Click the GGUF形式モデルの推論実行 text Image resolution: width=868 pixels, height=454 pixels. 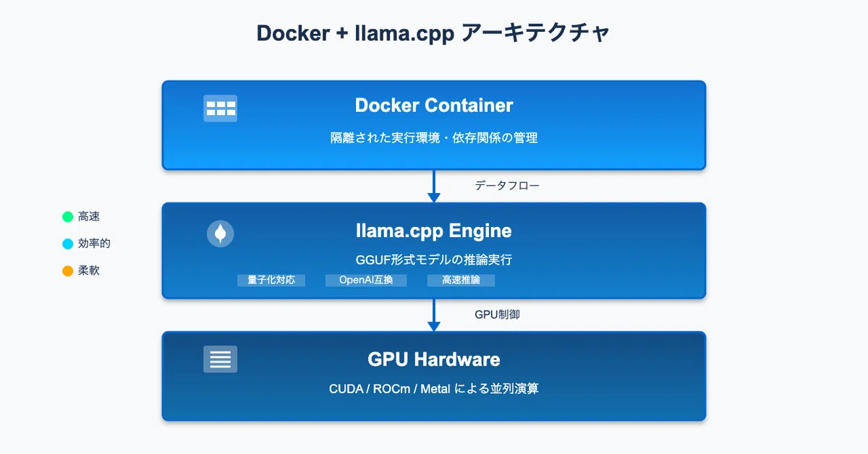[434, 260]
